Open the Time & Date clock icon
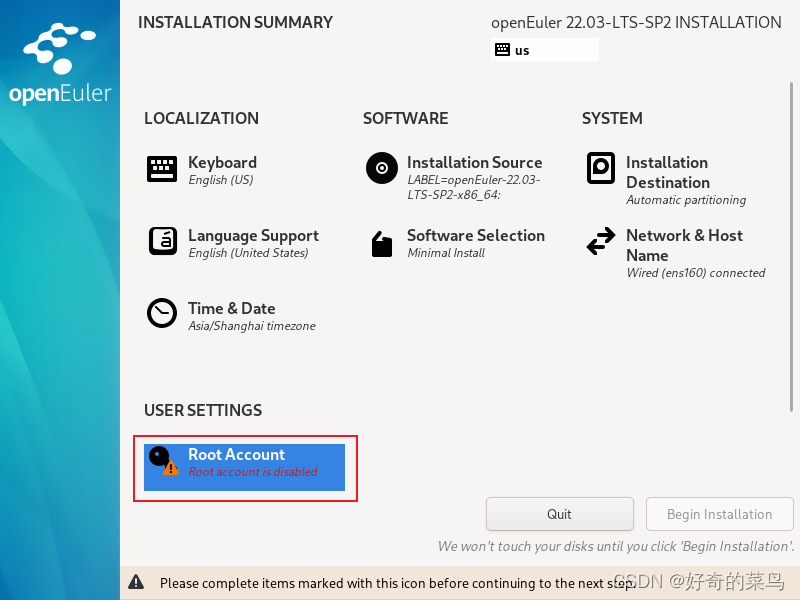800x600 pixels. pos(162,313)
